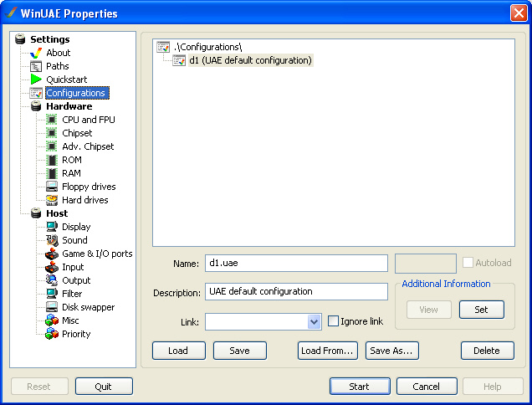Close the WinUAE Properties window

pos(519,13)
